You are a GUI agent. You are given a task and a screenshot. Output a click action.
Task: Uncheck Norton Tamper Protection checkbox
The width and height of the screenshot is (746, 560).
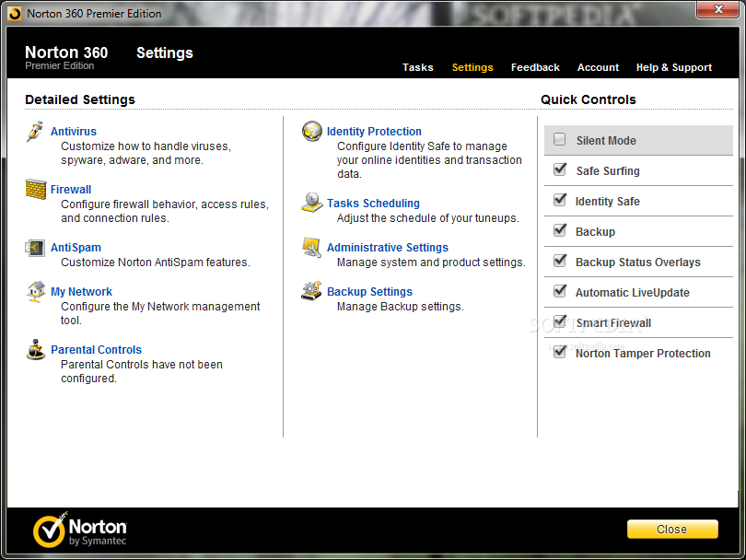pyautogui.click(x=560, y=353)
